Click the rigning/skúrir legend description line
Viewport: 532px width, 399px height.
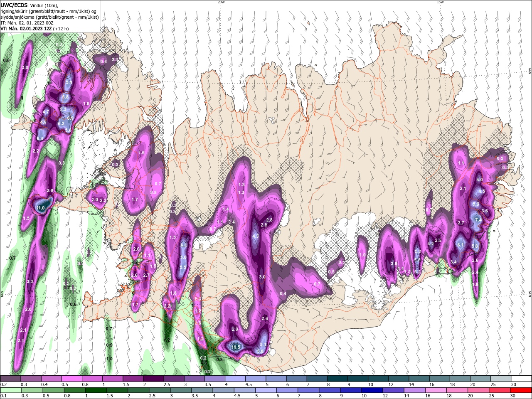(49, 11)
